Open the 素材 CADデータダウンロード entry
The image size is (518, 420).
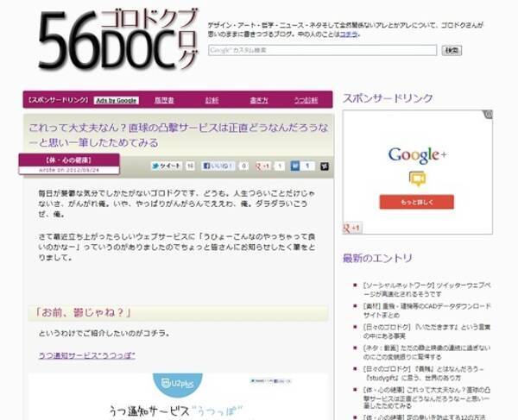coord(426,310)
